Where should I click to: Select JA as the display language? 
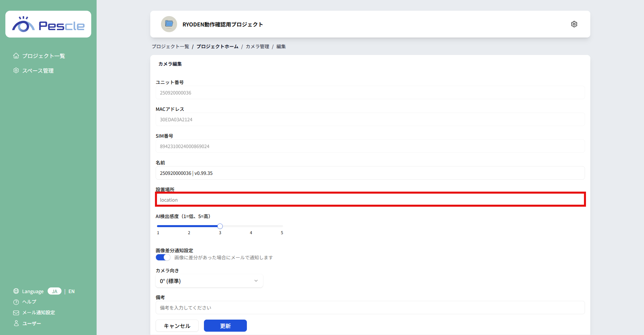pyautogui.click(x=54, y=291)
